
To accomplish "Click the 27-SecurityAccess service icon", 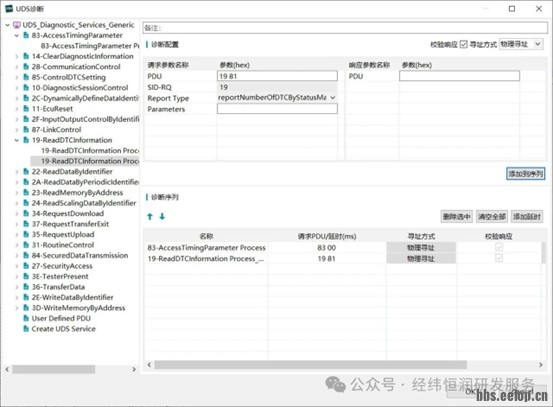I will [26, 266].
